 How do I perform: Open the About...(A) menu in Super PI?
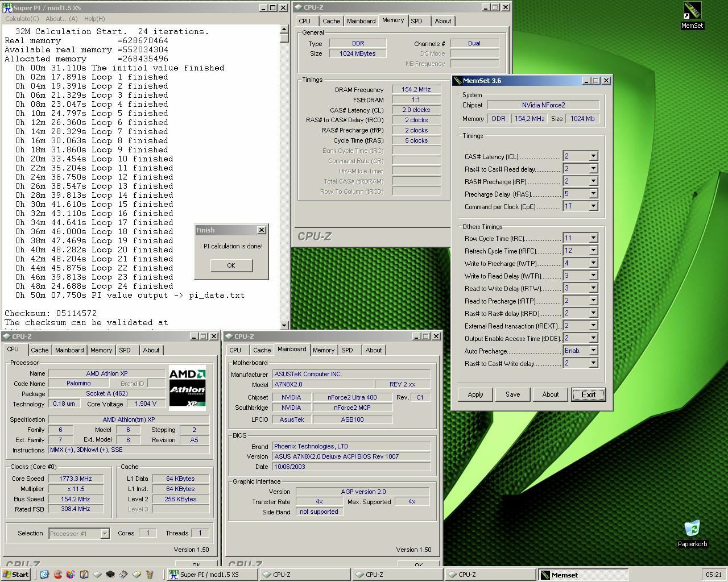[x=61, y=19]
